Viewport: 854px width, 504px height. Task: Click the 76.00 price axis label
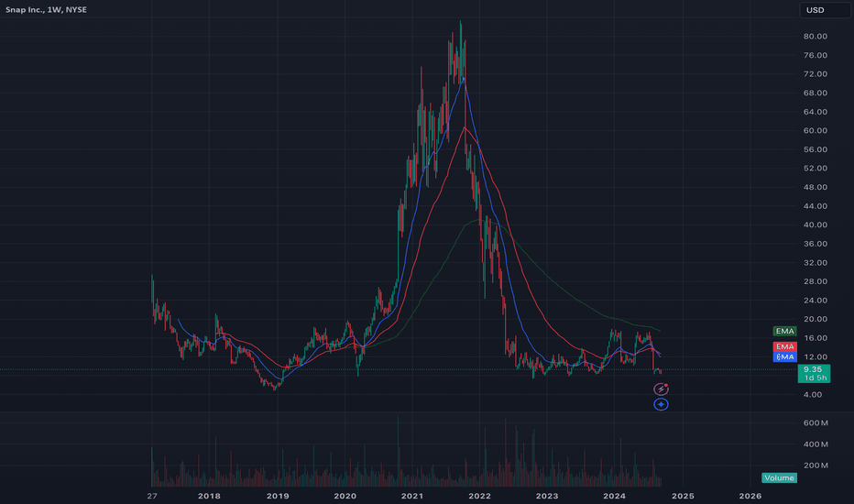coord(816,56)
